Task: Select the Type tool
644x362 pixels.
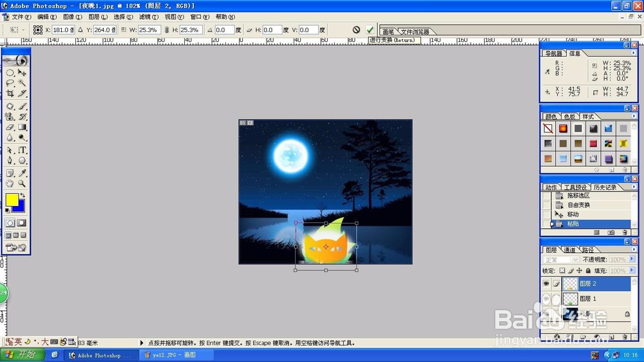Action: pos(22,150)
